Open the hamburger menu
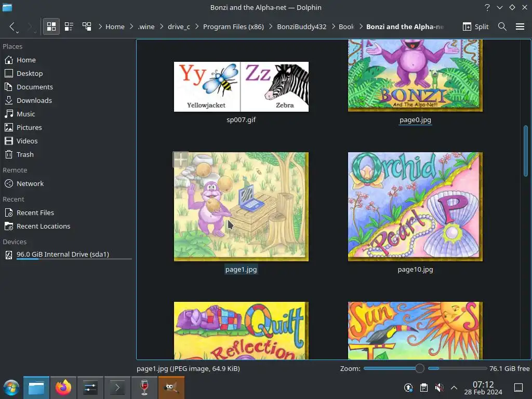This screenshot has width=532, height=399. point(520,26)
